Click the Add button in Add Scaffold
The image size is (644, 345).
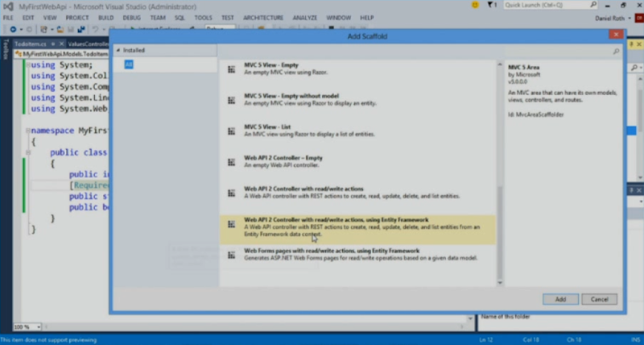pos(560,299)
